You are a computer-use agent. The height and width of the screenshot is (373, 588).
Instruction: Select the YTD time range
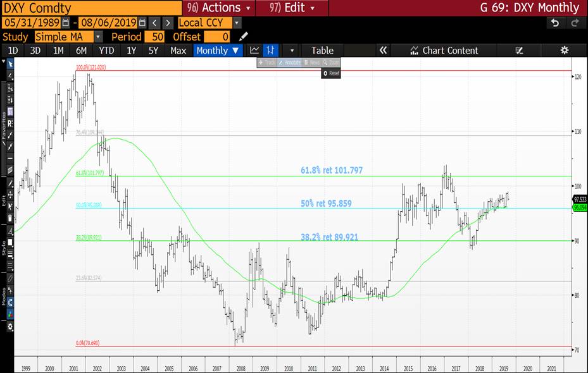pos(106,50)
